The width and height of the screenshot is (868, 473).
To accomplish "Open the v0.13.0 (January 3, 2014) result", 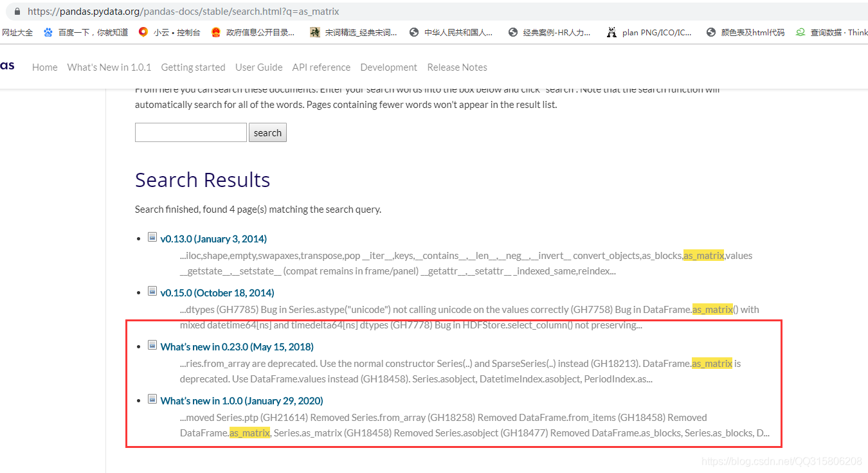I will point(213,238).
